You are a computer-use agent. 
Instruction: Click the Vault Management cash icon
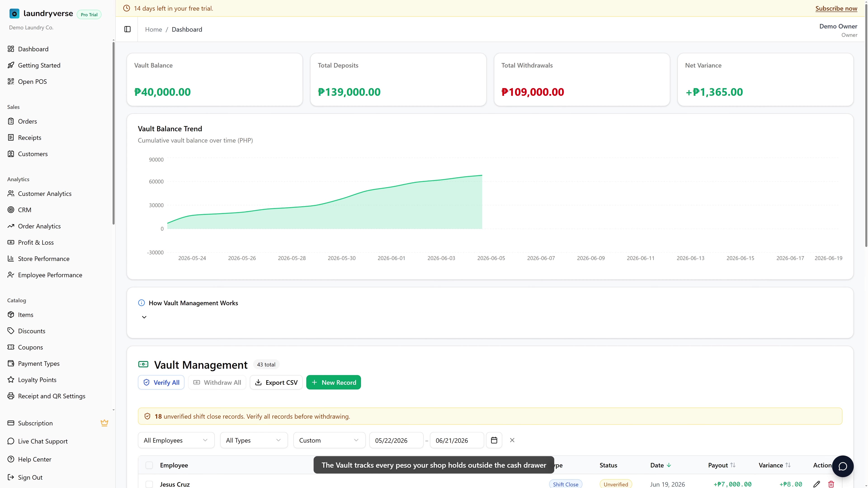143,364
